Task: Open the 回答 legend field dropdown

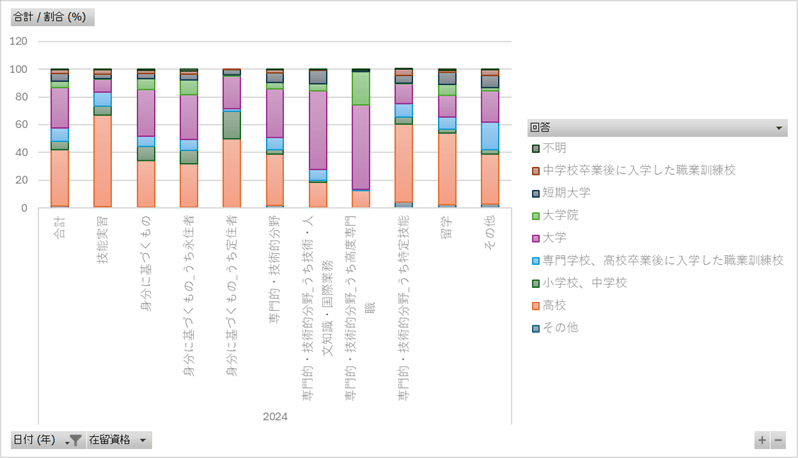Action: point(780,128)
